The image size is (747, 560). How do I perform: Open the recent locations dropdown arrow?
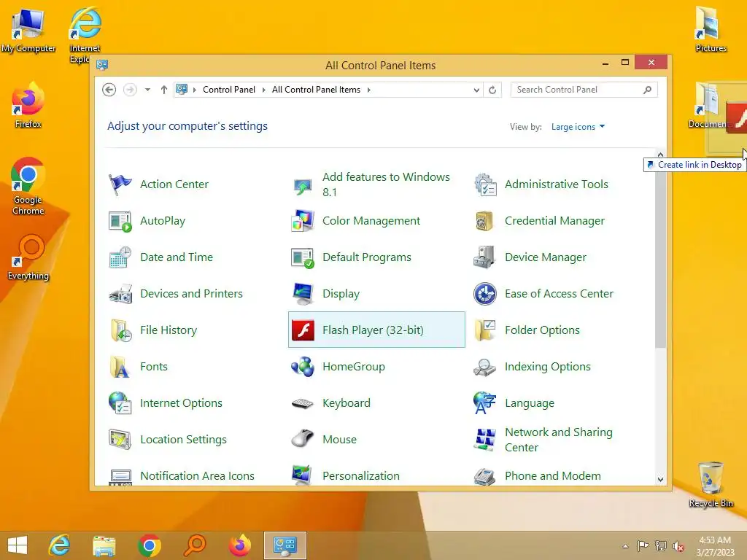click(147, 90)
